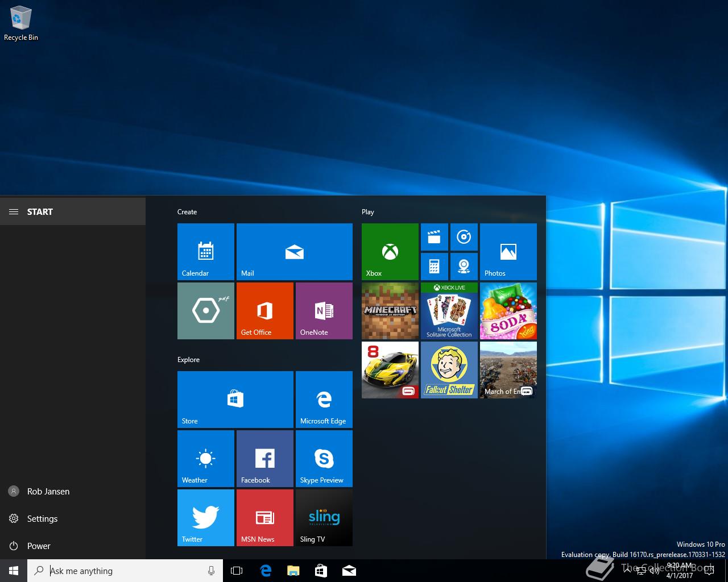Open the Movies & TV small tile
This screenshot has height=582, width=728.
tap(435, 237)
